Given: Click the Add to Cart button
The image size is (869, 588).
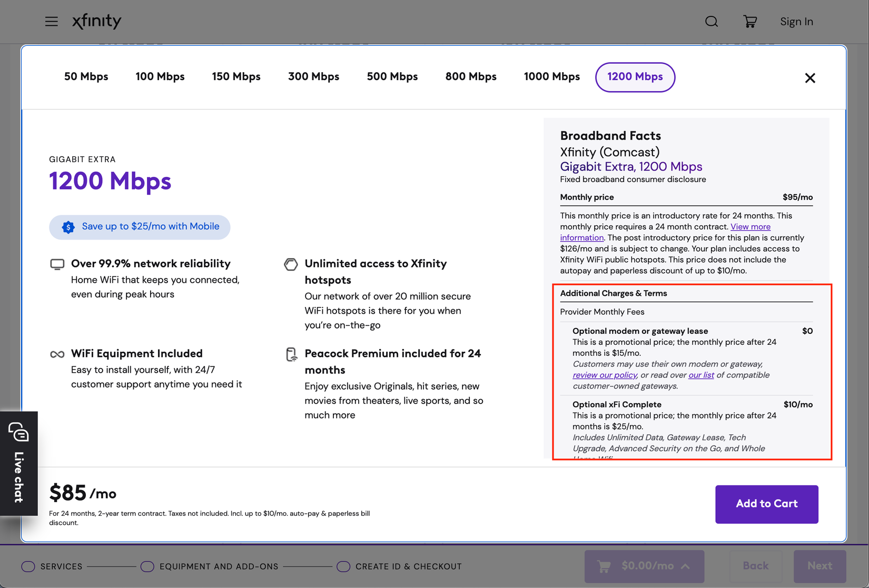Looking at the screenshot, I should click(767, 504).
